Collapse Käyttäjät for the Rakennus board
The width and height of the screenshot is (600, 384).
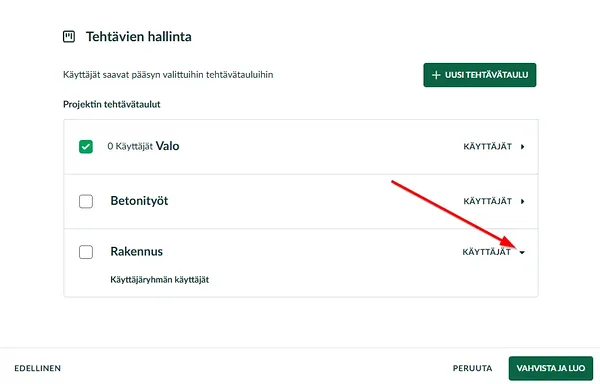[x=494, y=252]
